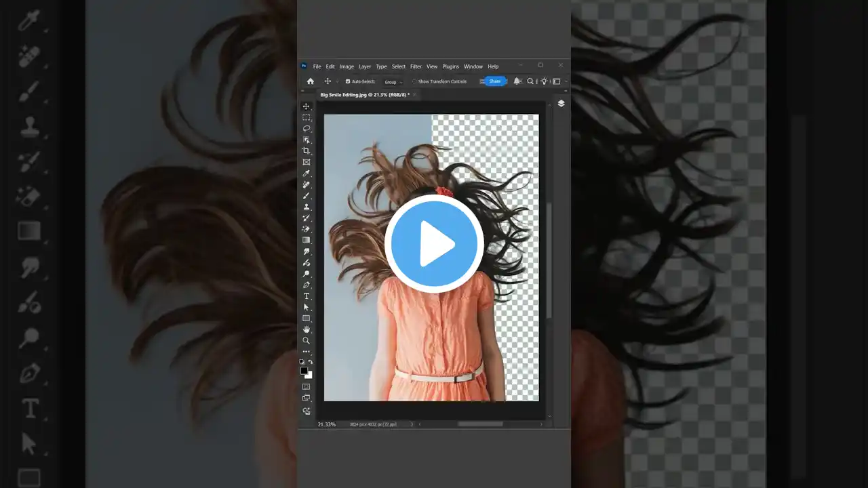Click the foreground color swatch
This screenshot has height=488, width=868.
tap(304, 371)
